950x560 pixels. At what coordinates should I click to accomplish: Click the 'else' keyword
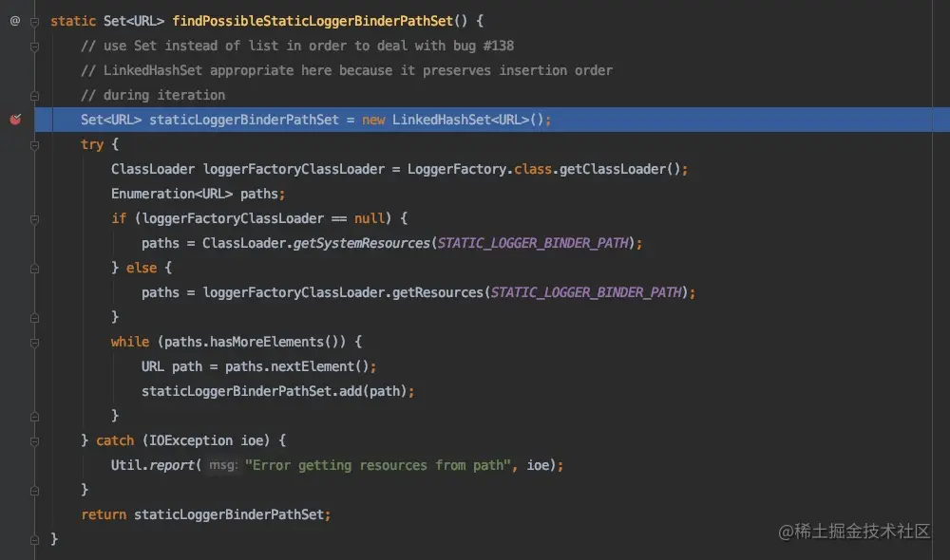tap(142, 268)
